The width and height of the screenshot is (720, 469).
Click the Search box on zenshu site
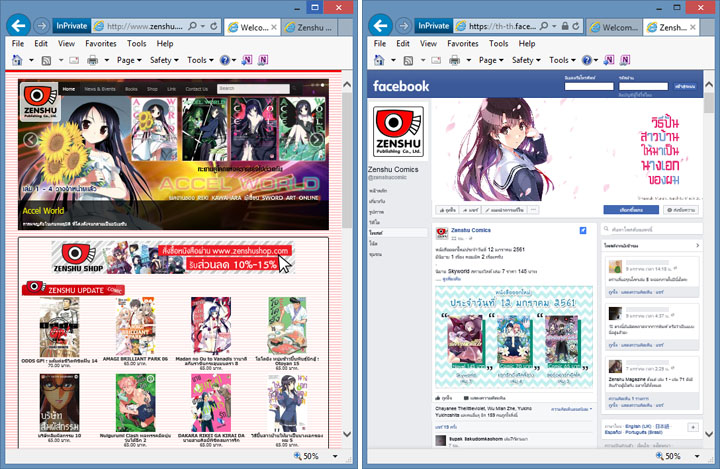tap(253, 89)
